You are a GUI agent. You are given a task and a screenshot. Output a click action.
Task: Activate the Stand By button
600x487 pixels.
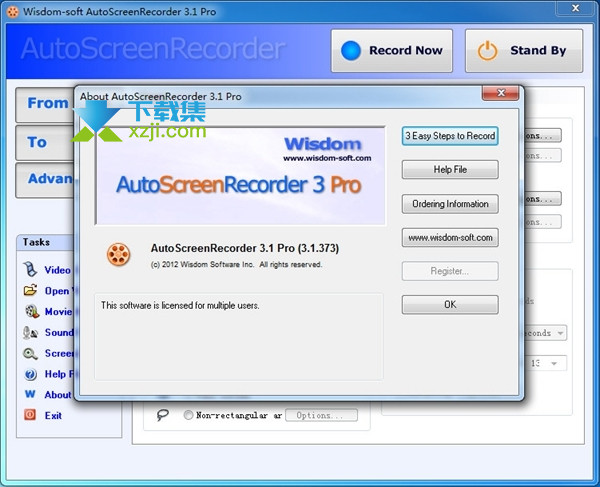point(524,51)
